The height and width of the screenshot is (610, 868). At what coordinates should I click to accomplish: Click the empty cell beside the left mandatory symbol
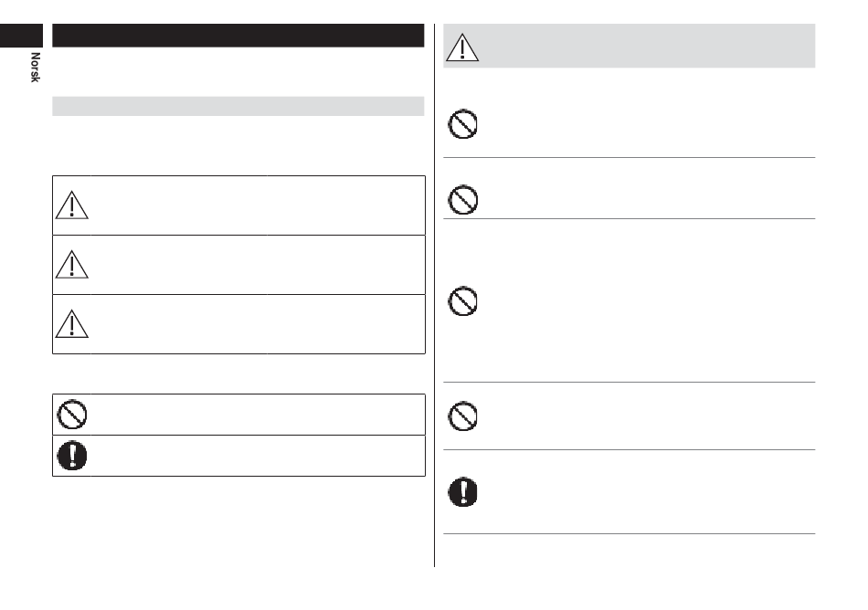[x=258, y=456]
